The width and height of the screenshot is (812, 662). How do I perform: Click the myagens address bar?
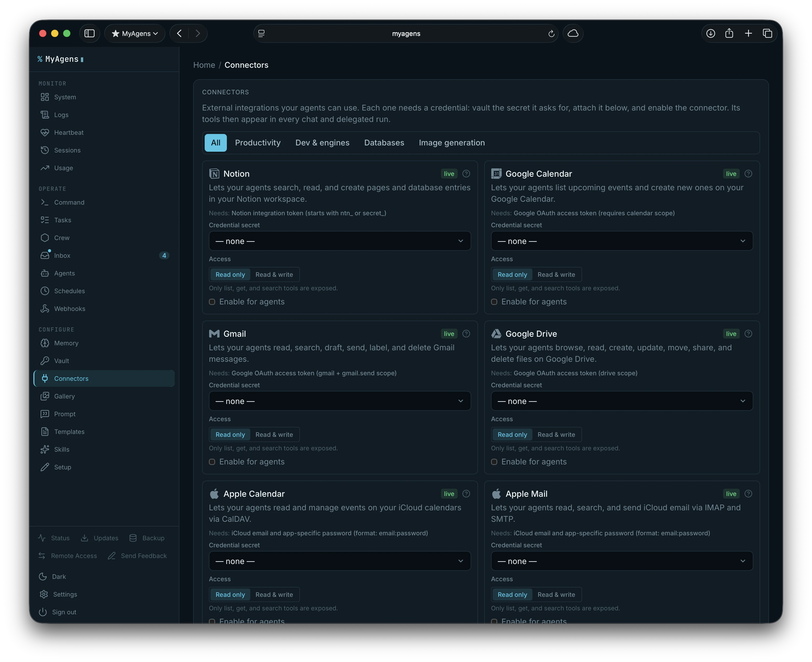[406, 34]
